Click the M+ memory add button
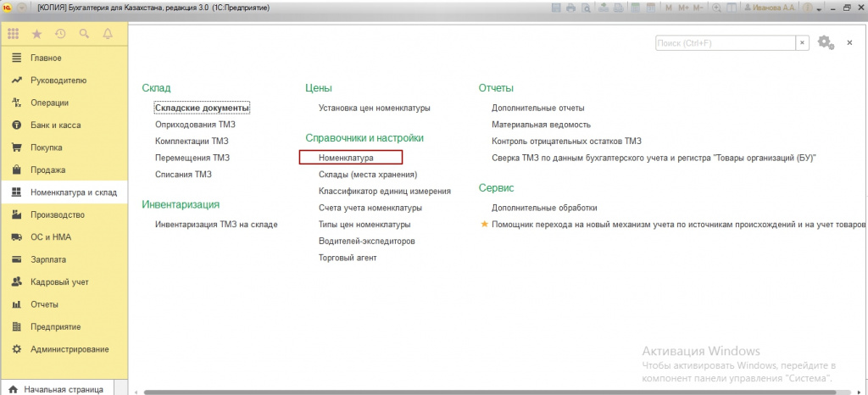 pyautogui.click(x=683, y=8)
